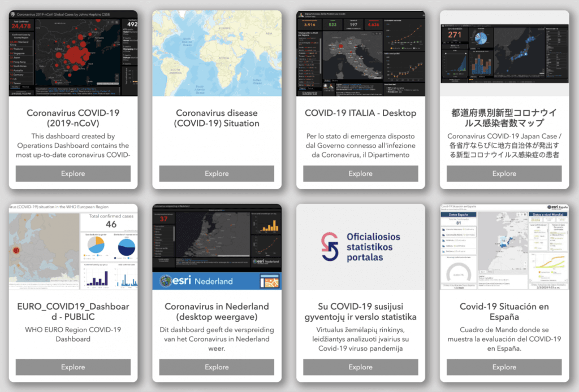The image size is (579, 392).
Task: Open the WHO European Region dashboard thumbnail
Action: (73, 247)
